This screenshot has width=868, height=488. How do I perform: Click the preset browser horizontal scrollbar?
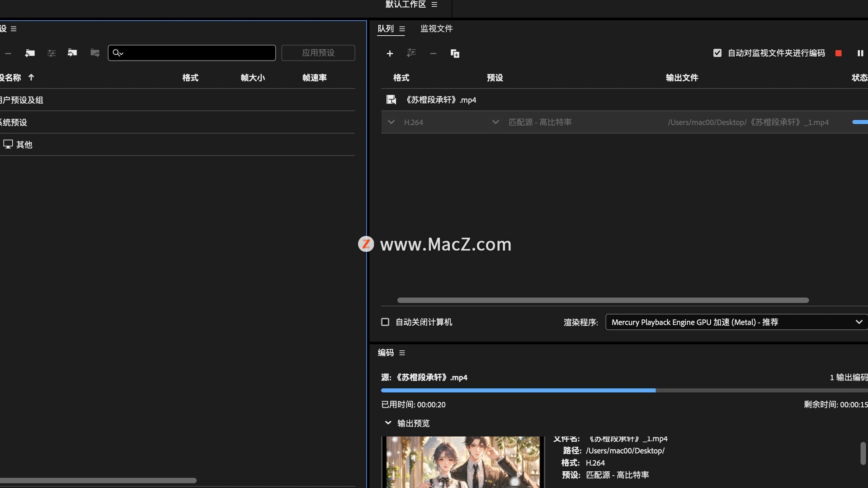pos(98,480)
